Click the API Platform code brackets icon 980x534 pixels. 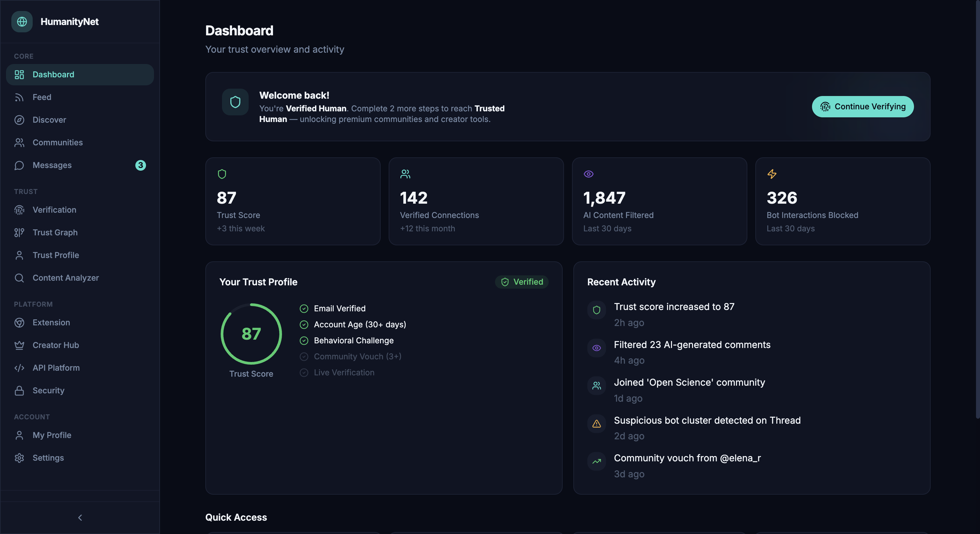pyautogui.click(x=19, y=368)
